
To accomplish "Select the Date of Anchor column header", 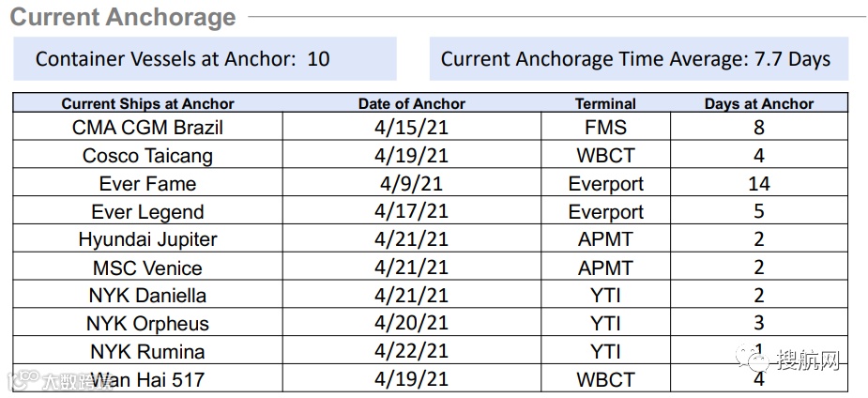I will [411, 103].
